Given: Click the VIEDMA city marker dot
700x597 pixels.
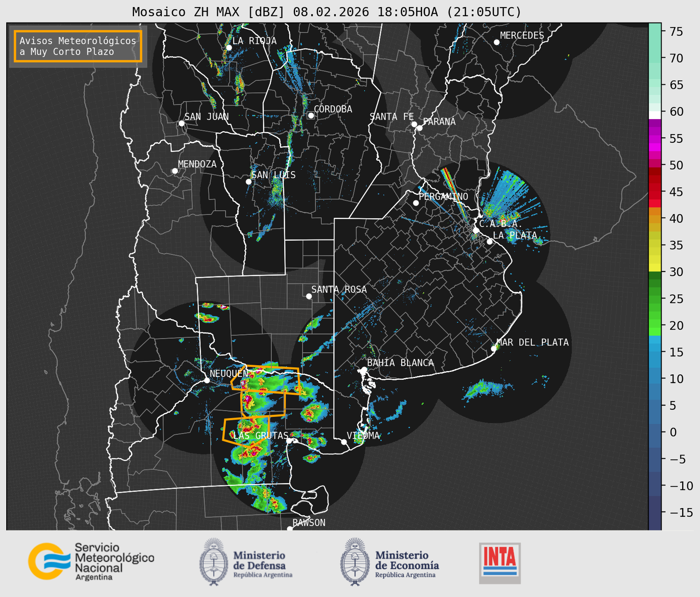Looking at the screenshot, I should click(344, 442).
